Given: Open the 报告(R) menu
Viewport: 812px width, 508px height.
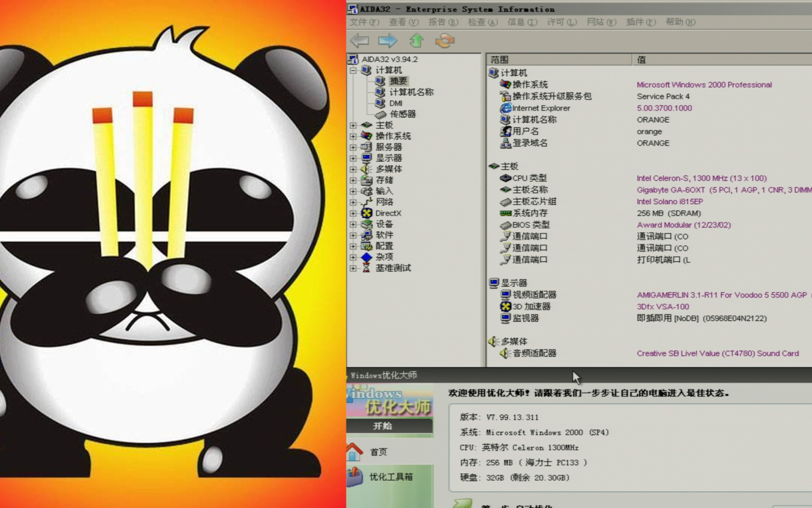Looking at the screenshot, I should pyautogui.click(x=443, y=22).
